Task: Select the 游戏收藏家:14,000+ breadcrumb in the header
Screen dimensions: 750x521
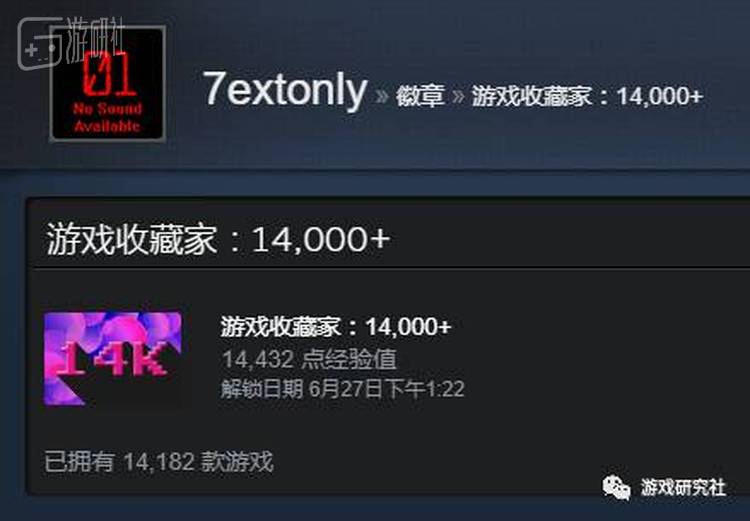Action: coord(587,96)
